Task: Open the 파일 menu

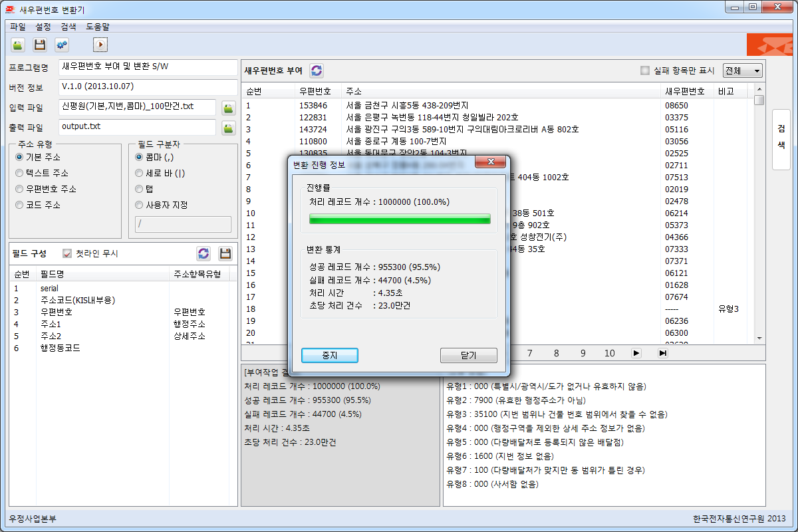Action: 18,27
